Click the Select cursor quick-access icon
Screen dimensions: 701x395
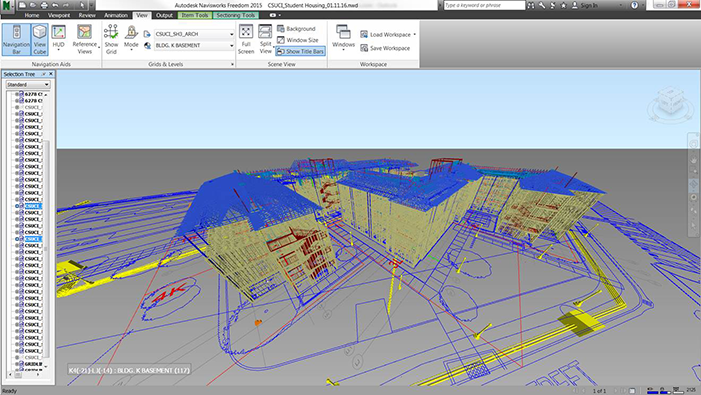click(82, 5)
